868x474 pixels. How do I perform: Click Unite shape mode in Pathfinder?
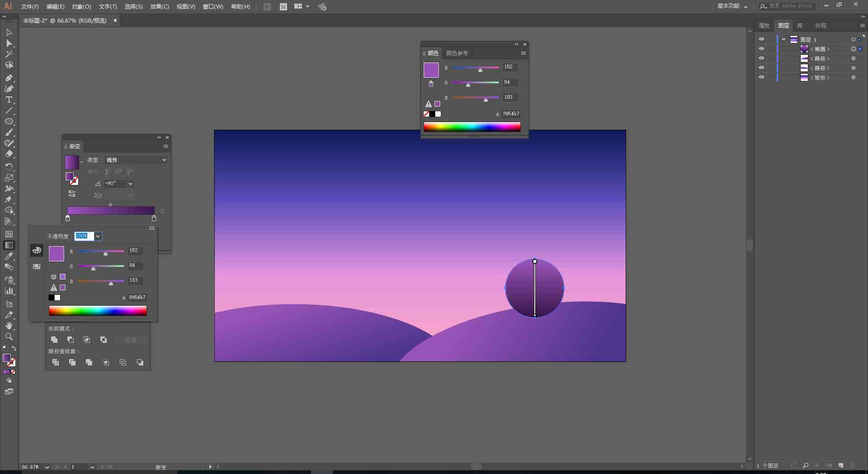tap(54, 340)
